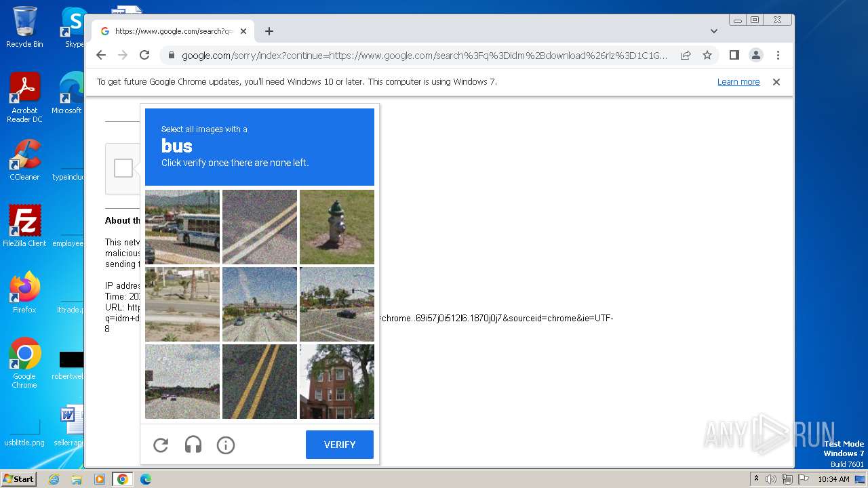868x488 pixels.
Task: Open the Action Center flag icon
Action: tap(804, 479)
